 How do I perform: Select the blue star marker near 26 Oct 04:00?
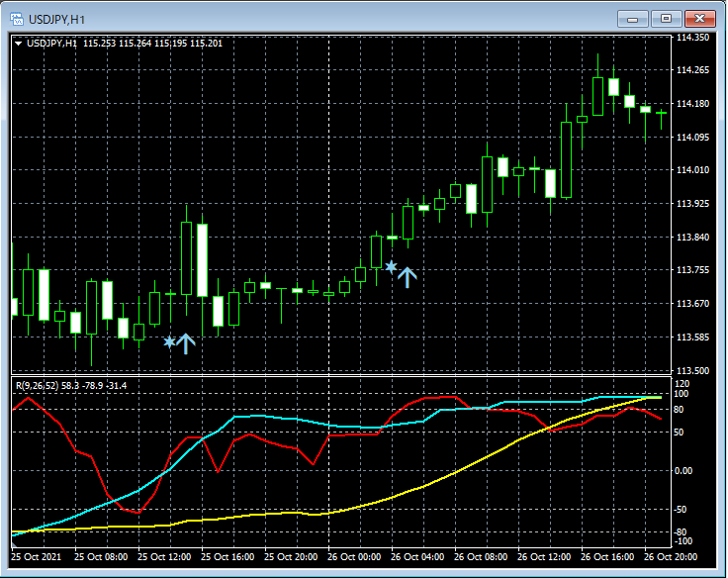pyautogui.click(x=391, y=266)
